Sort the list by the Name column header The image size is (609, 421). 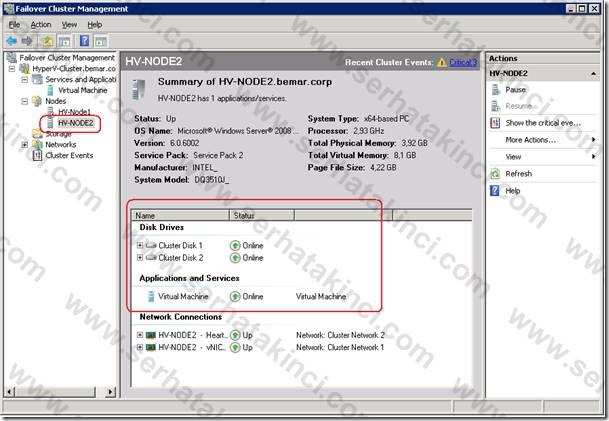tap(181, 216)
